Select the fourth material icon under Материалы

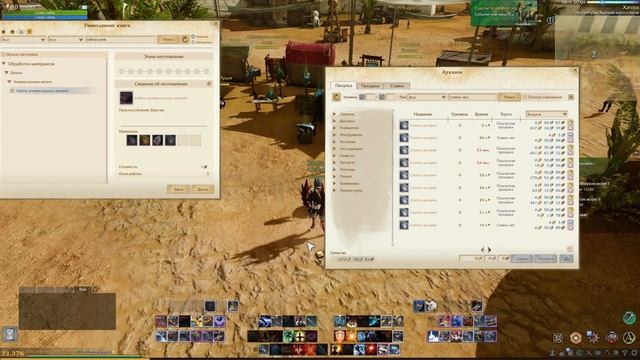click(x=170, y=140)
